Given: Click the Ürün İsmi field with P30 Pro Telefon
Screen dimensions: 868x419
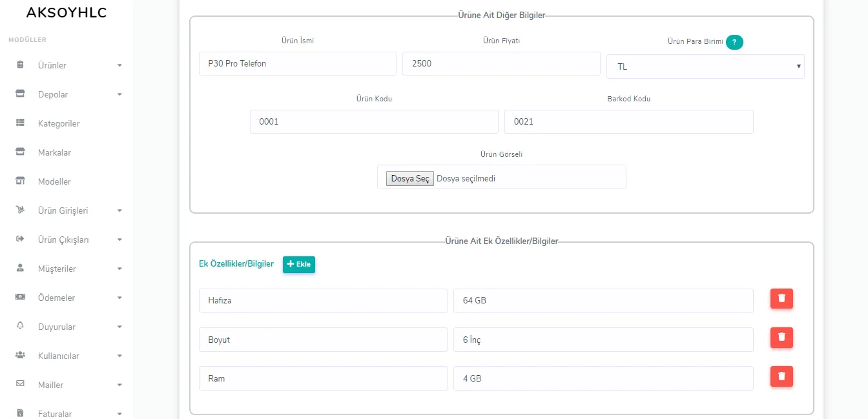Looking at the screenshot, I should [x=298, y=64].
